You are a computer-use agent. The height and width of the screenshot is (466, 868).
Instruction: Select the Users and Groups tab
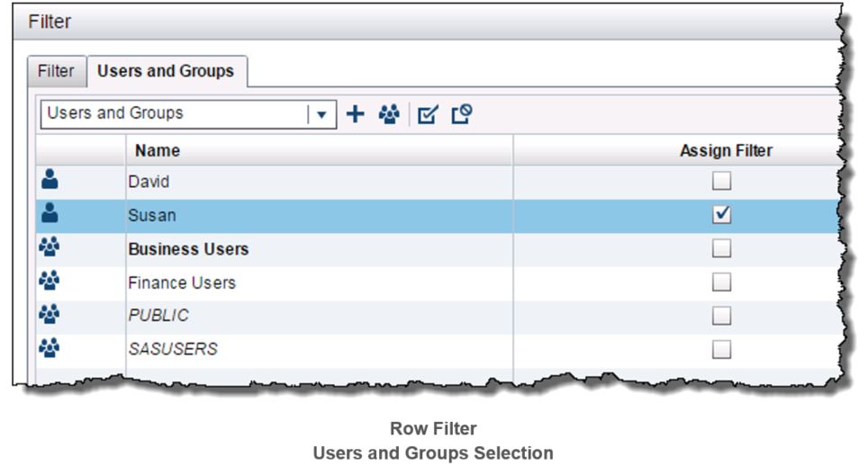click(166, 71)
